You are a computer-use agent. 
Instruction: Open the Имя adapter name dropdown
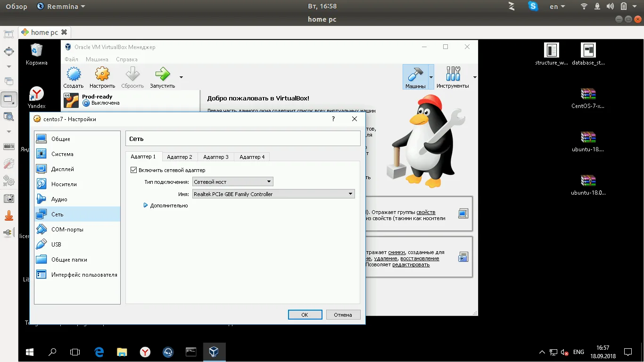pos(273,193)
